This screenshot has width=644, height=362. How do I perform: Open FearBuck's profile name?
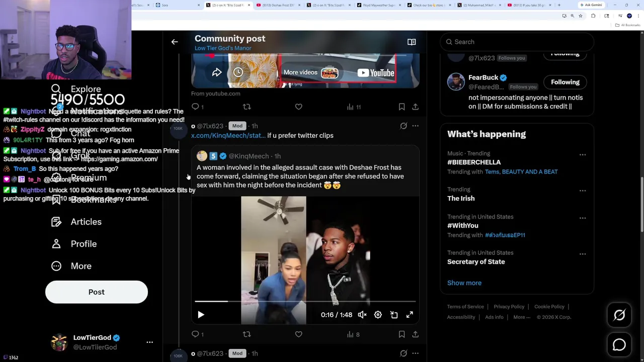pos(484,77)
